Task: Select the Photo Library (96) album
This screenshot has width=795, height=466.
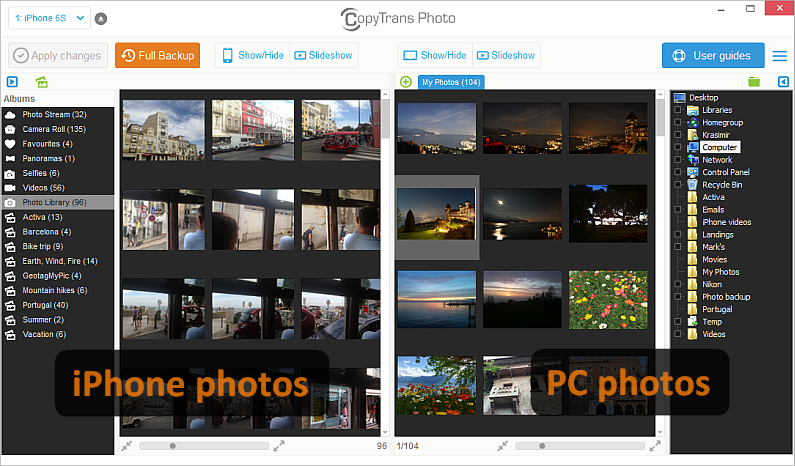Action: point(58,202)
